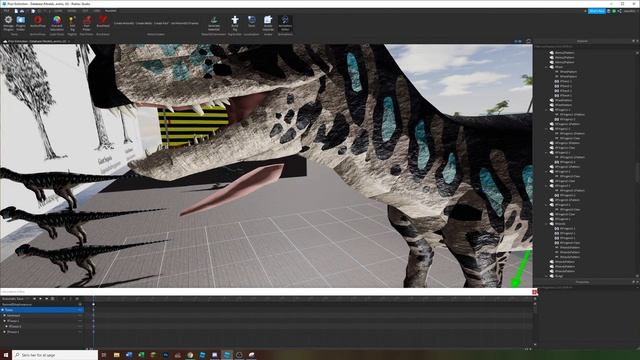Screen dimensions: 640x360
Task: Launch the Animation Editor toolbar icon
Action: pos(285,22)
